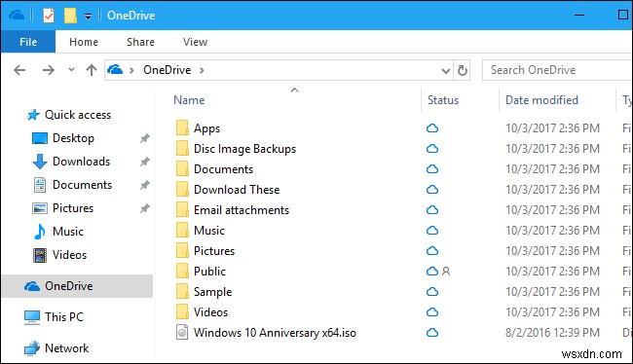The height and width of the screenshot is (364, 633).
Task: Go up one folder level
Action: click(92, 70)
